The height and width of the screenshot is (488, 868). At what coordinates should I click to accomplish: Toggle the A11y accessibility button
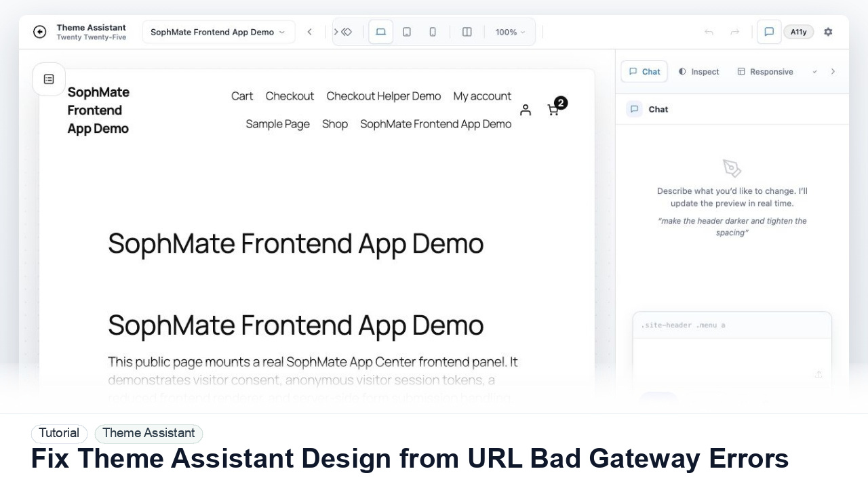(x=799, y=32)
